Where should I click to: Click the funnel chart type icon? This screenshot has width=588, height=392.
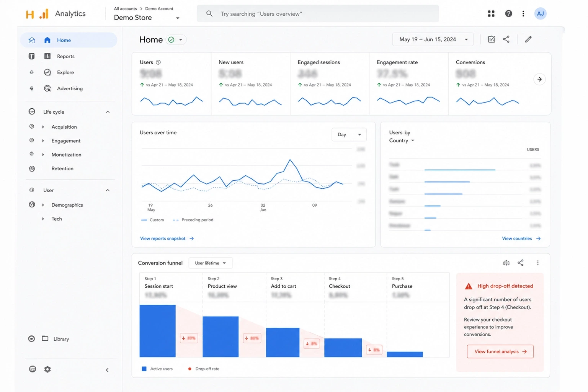tap(506, 263)
